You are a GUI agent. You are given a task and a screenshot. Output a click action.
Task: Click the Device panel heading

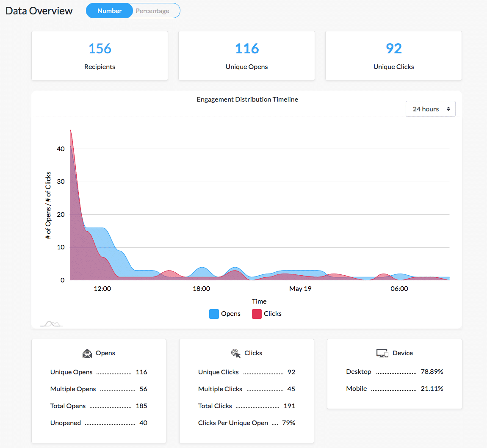403,353
